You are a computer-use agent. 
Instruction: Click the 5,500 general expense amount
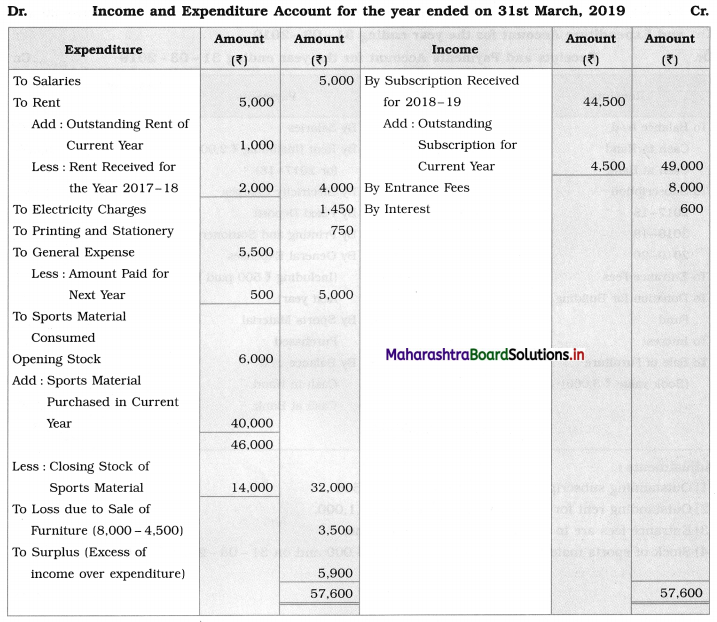256,252
